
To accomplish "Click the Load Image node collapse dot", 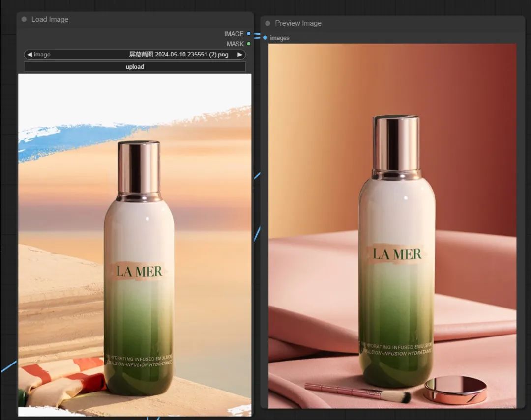I will point(24,19).
